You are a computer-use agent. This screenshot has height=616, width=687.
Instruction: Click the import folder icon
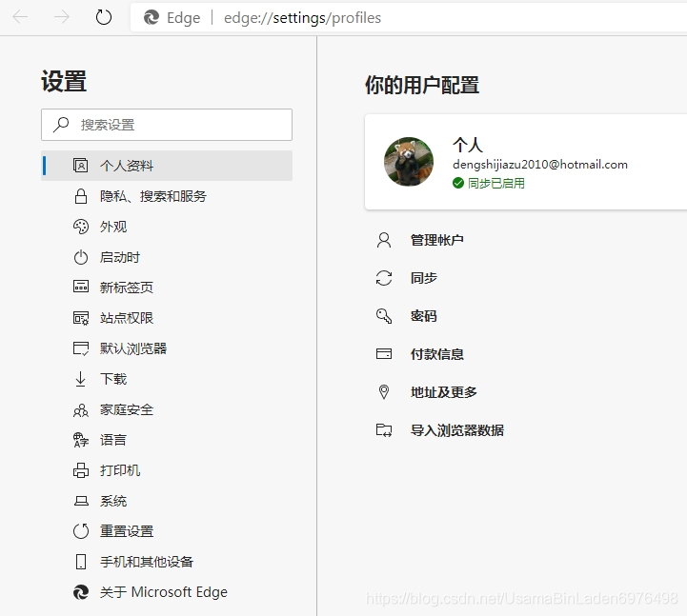(384, 430)
